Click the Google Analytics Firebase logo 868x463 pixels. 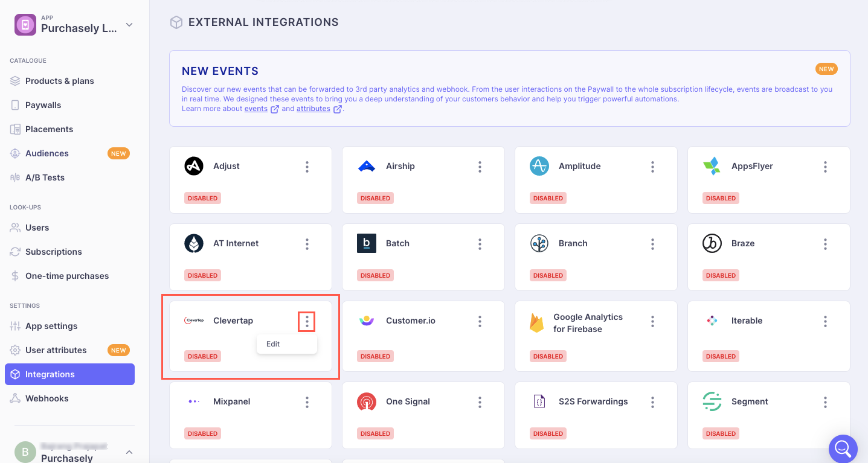point(537,323)
